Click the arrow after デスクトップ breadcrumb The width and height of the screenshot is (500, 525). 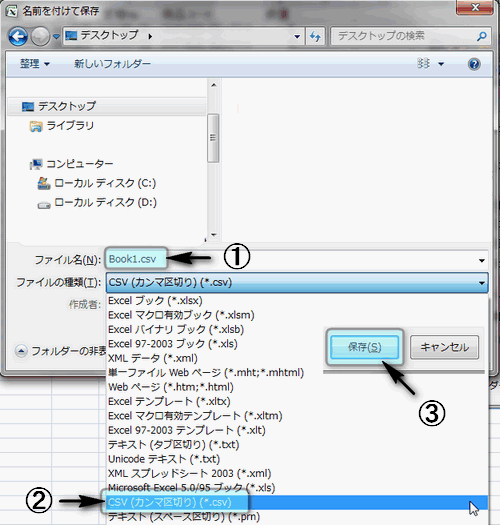click(x=150, y=36)
